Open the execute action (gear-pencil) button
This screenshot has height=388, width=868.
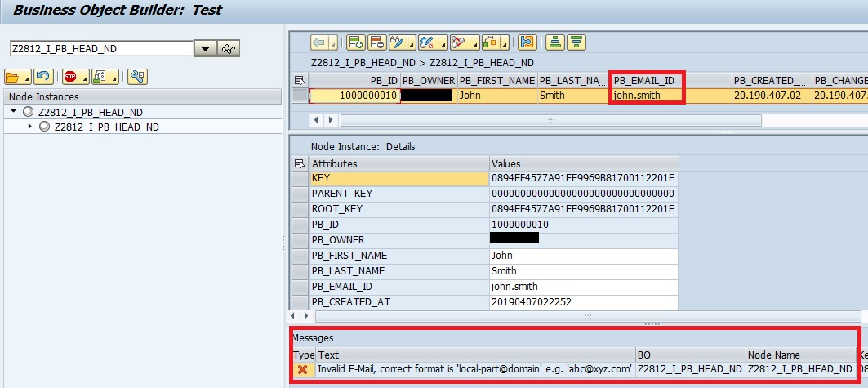(432, 42)
